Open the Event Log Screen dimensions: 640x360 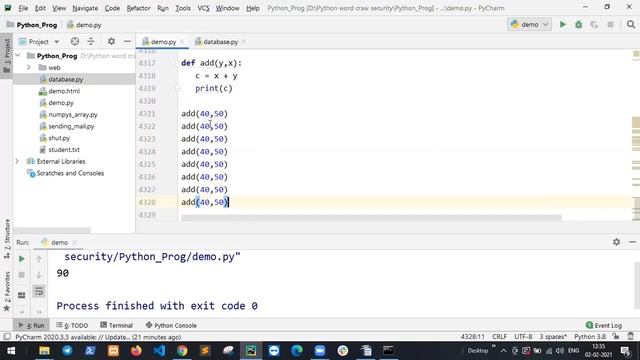[x=604, y=325]
